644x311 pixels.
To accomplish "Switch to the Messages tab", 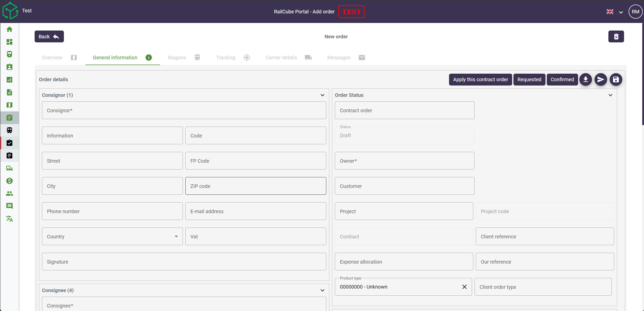I will 346,58.
